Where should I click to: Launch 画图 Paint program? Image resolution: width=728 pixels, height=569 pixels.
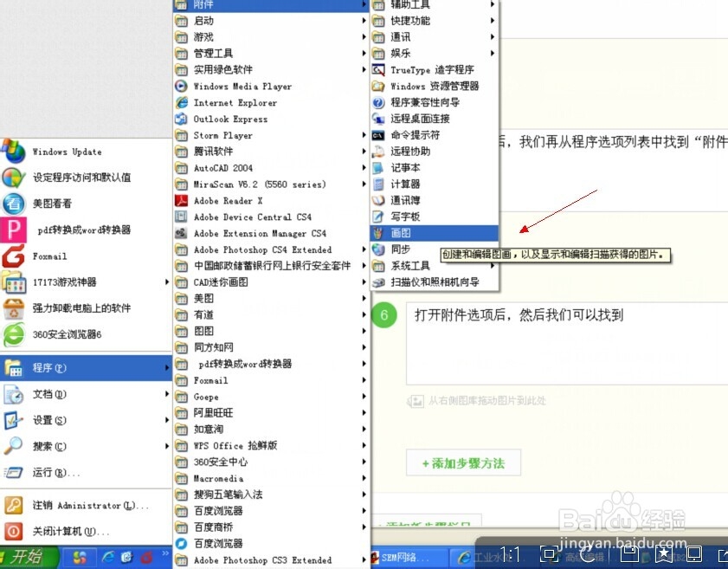[x=435, y=233]
